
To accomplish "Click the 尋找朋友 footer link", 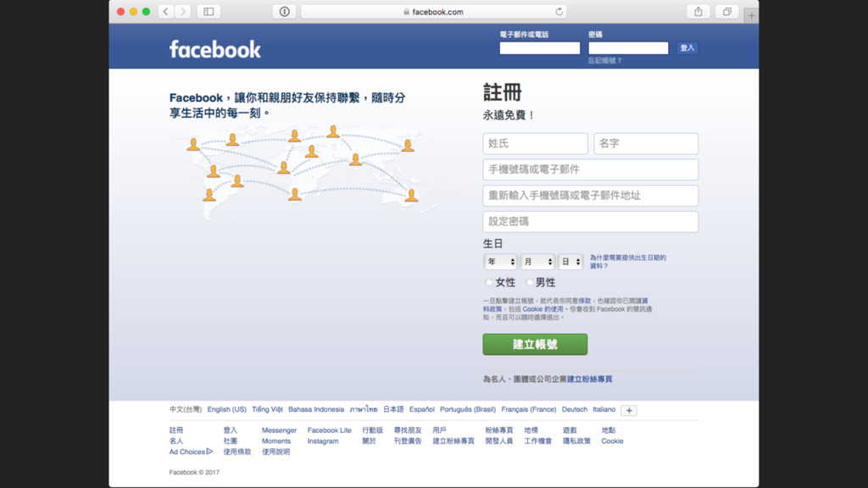I will point(408,430).
